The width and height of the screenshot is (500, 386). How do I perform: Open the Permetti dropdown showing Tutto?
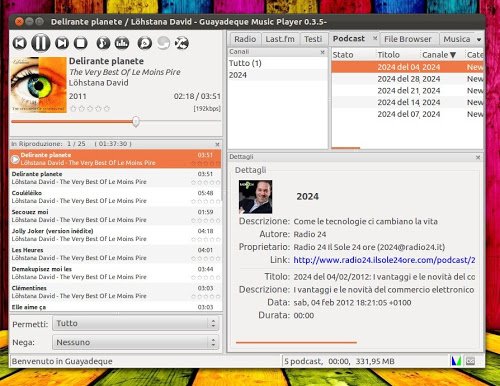(135, 323)
